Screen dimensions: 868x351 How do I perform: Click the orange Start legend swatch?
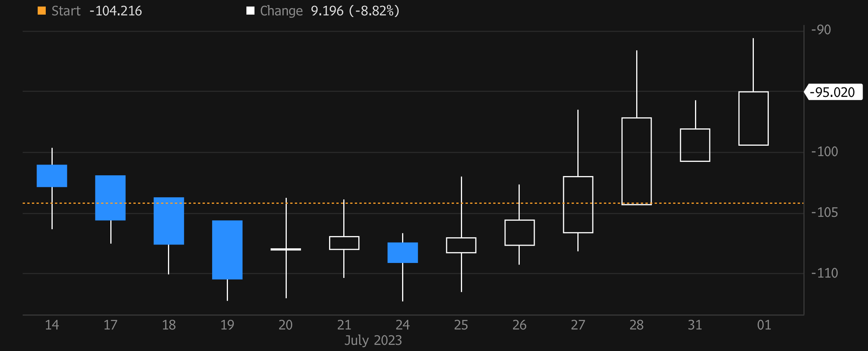pos(42,11)
